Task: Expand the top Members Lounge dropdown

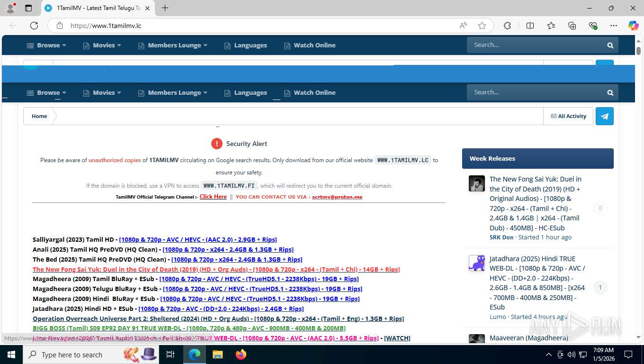Action: point(173,45)
